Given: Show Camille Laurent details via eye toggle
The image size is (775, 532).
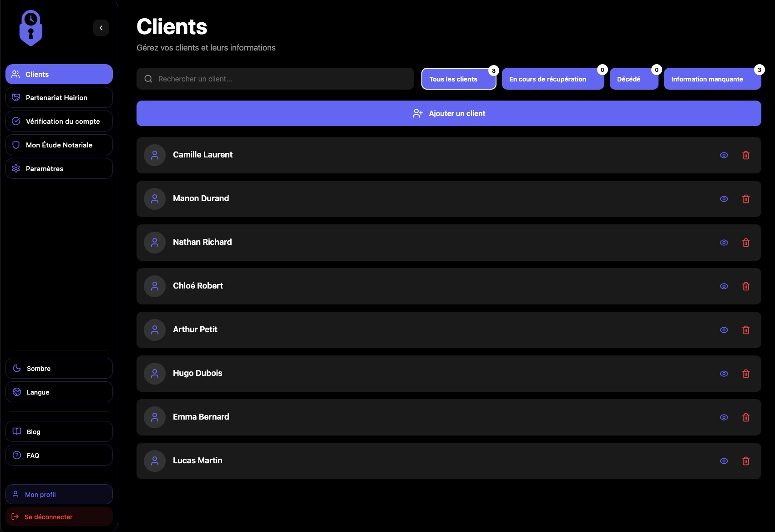Looking at the screenshot, I should click(724, 155).
